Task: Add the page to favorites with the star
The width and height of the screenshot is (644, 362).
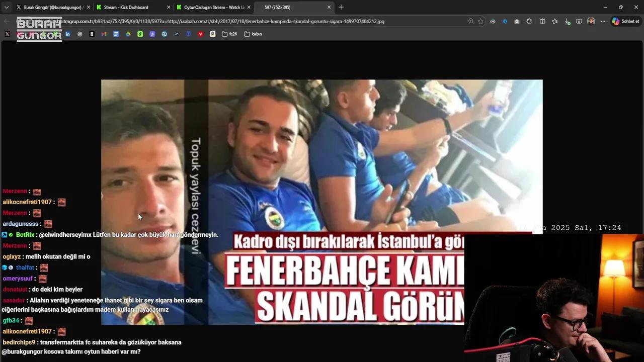Action: click(x=481, y=21)
